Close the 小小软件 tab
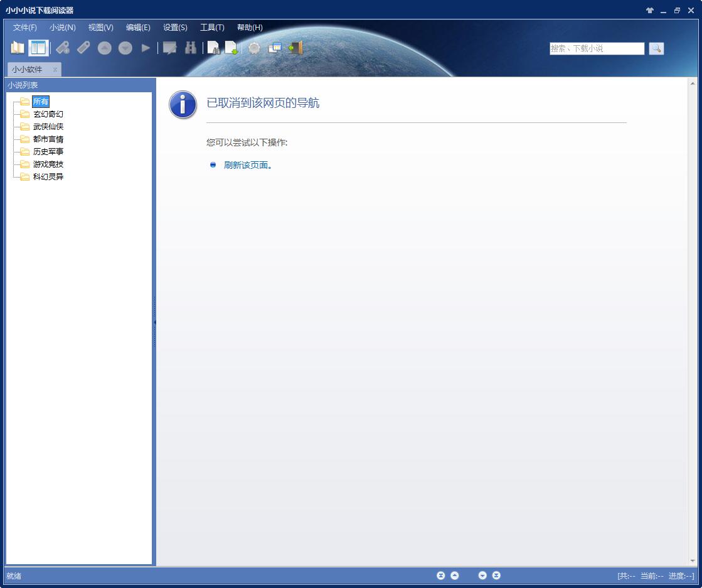This screenshot has height=588, width=702. (x=55, y=70)
